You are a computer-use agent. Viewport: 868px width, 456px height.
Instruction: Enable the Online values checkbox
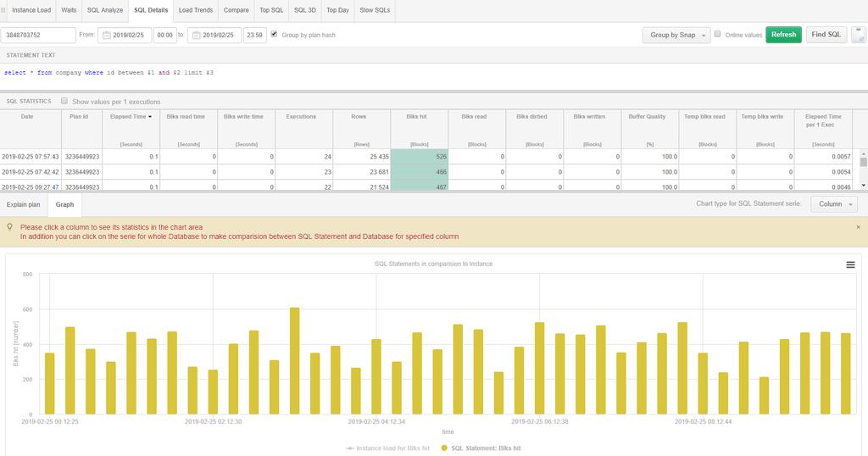tap(717, 34)
